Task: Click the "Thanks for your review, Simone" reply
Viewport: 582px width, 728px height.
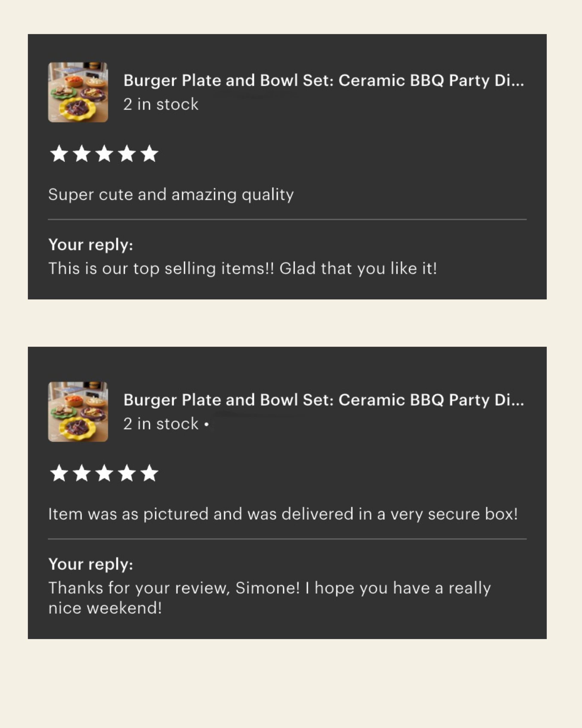Action: [x=269, y=598]
